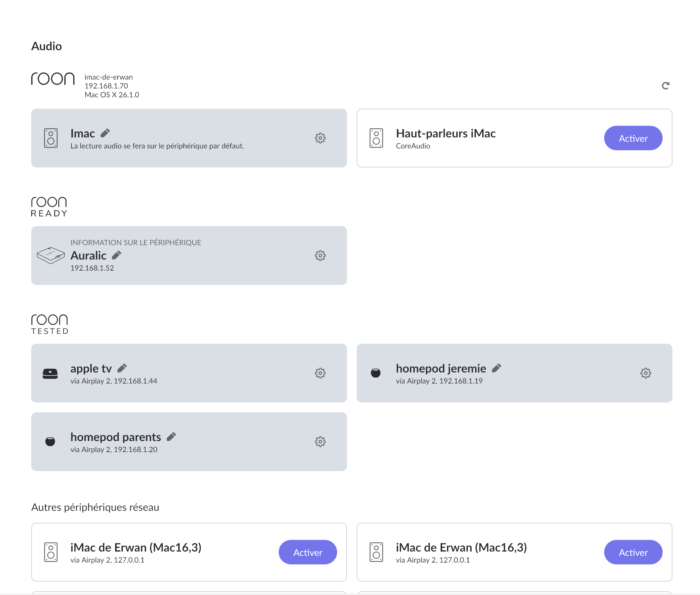Edit the homepod parents name

click(x=171, y=437)
